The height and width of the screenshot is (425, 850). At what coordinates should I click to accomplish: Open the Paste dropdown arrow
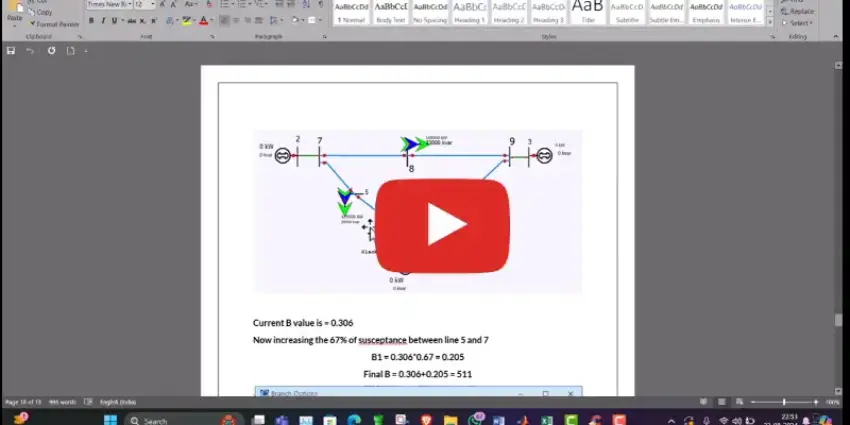pos(15,25)
